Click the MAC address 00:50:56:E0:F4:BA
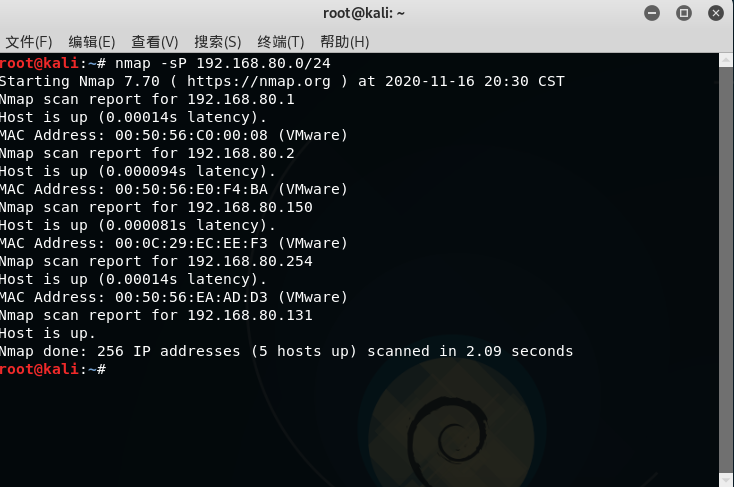734x487 pixels. [191, 189]
